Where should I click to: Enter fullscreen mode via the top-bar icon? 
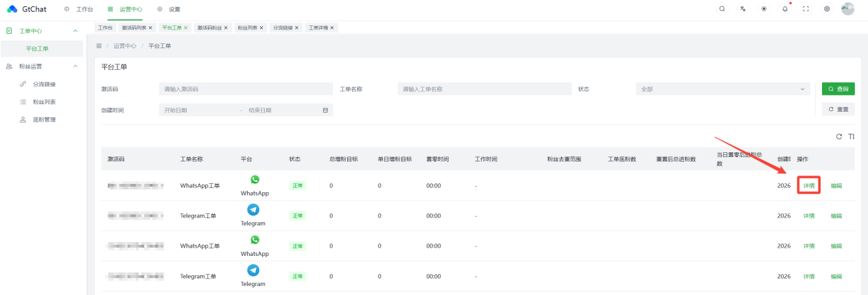pyautogui.click(x=806, y=9)
